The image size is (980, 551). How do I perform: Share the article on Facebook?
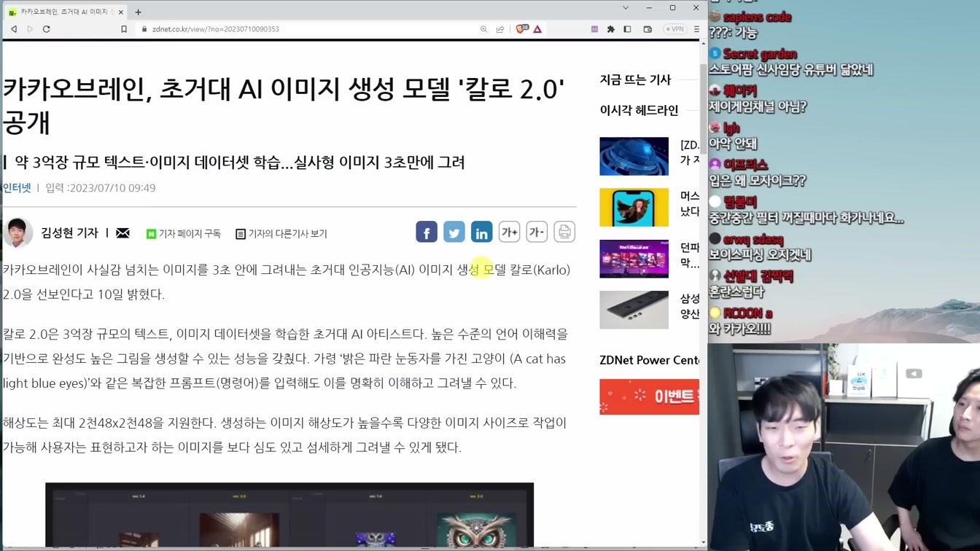(427, 232)
